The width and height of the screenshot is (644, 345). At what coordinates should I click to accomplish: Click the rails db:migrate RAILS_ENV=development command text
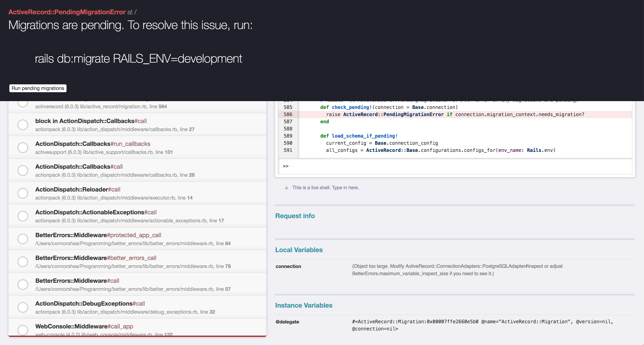click(x=138, y=59)
